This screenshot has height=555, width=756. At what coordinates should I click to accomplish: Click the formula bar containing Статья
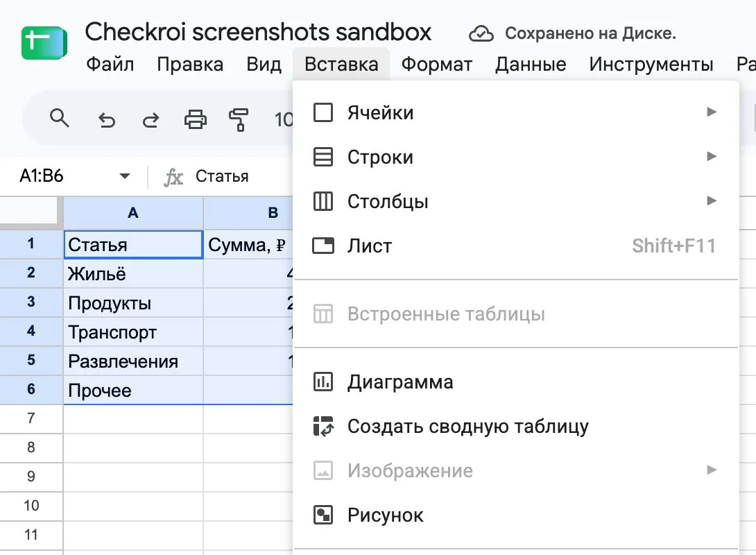222,176
